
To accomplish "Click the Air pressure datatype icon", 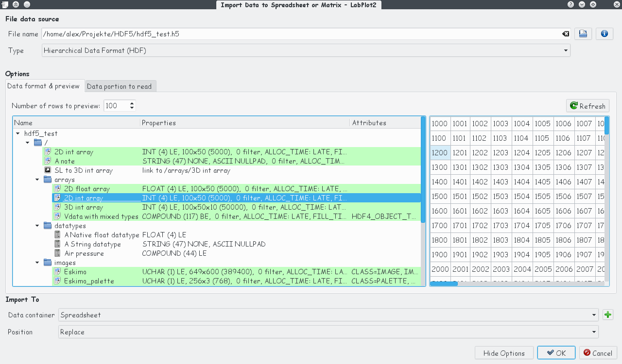I will (x=57, y=253).
